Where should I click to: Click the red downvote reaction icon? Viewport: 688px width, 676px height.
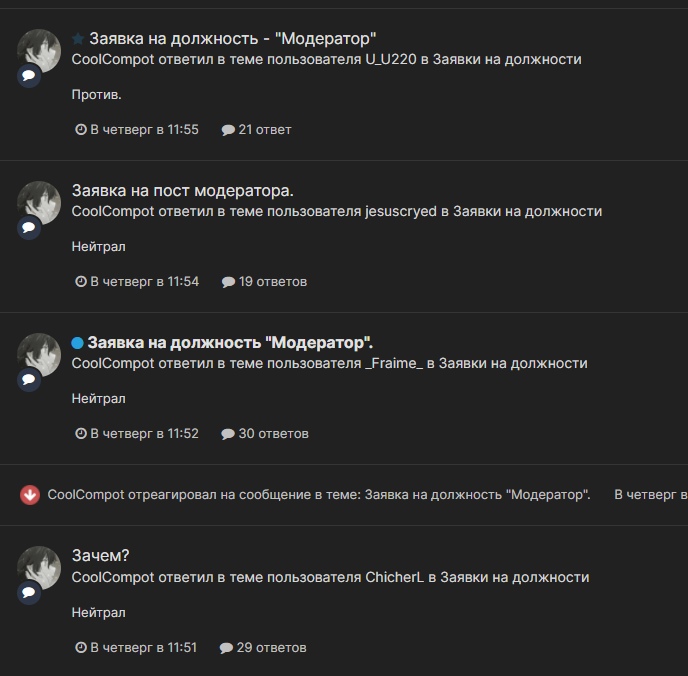click(30, 495)
